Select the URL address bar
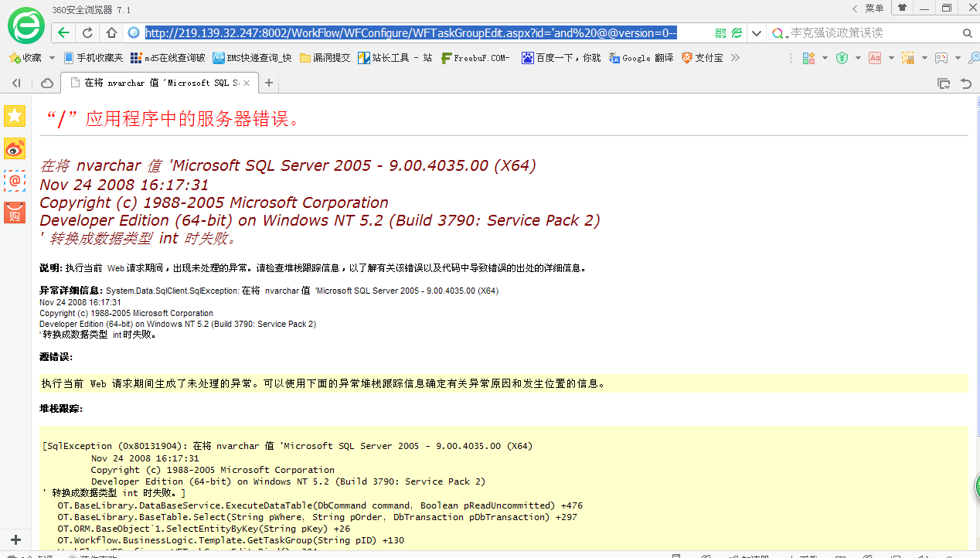 coord(425,32)
